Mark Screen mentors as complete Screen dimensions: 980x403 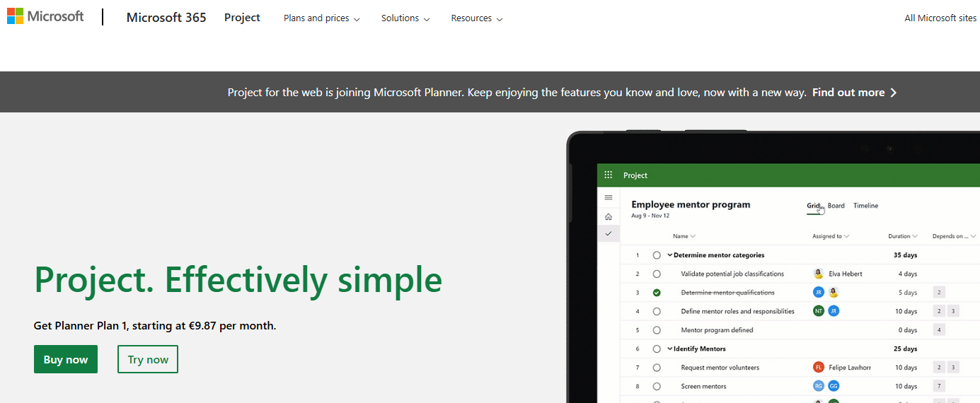(x=657, y=386)
